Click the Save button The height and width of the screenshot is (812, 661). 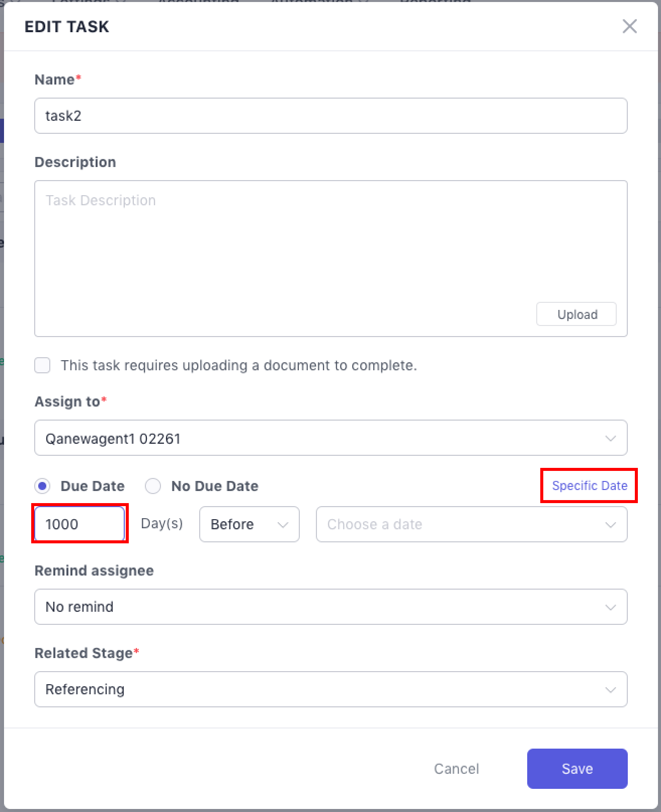[x=577, y=768]
